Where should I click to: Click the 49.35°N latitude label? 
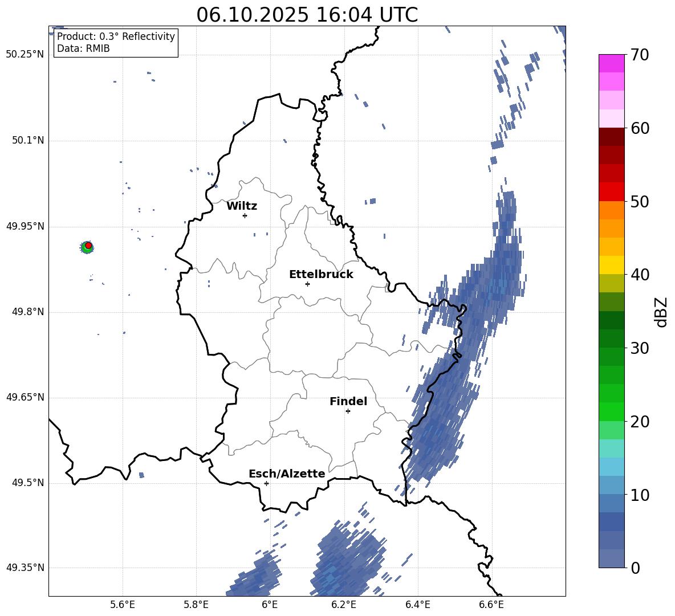point(25,568)
